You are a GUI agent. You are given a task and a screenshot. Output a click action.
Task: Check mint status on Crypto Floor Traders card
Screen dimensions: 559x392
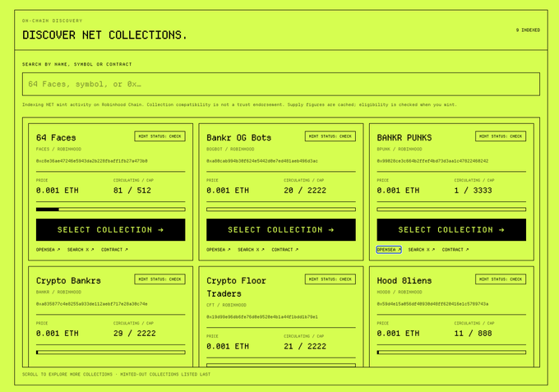[x=330, y=279]
